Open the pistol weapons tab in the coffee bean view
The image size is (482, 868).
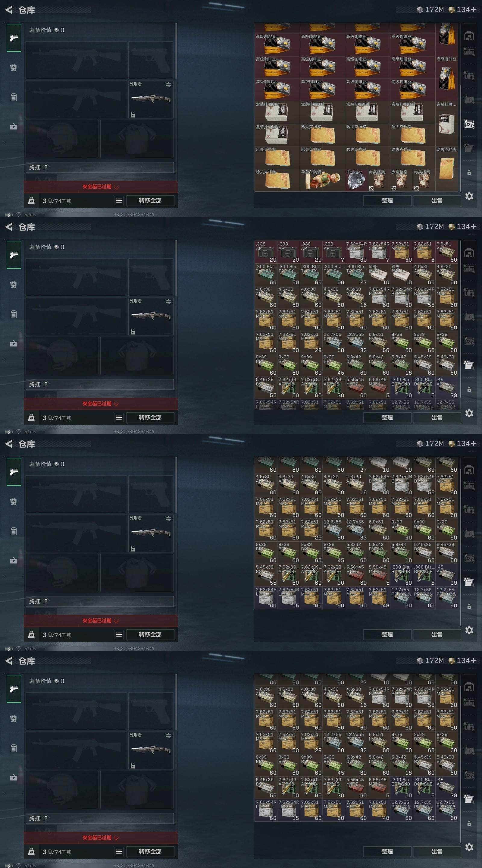[x=14, y=38]
